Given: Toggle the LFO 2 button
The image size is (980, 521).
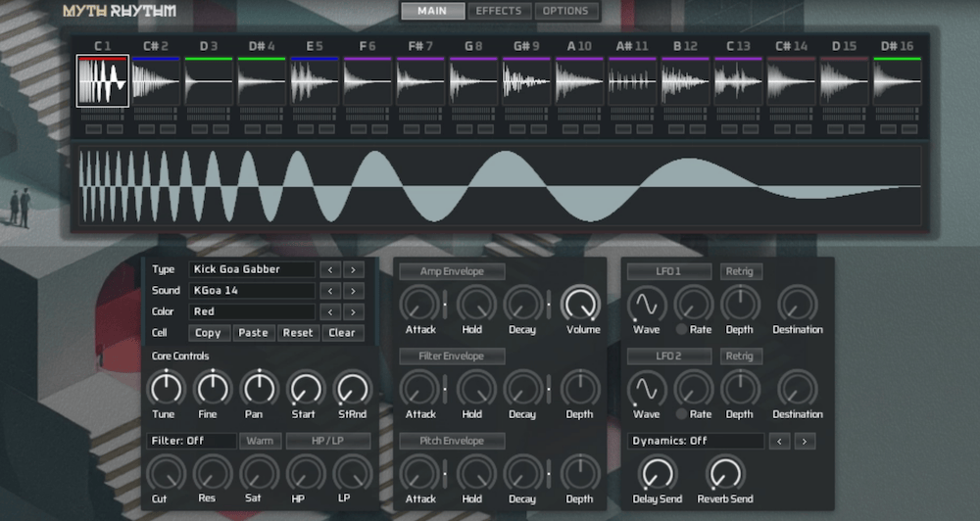Looking at the screenshot, I should tap(669, 356).
